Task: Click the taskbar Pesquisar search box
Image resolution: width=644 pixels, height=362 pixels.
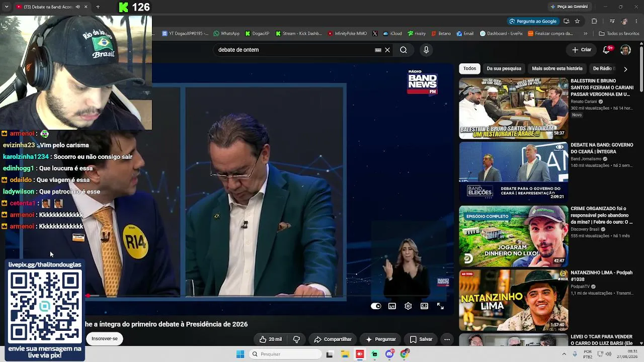Action: pos(285,354)
